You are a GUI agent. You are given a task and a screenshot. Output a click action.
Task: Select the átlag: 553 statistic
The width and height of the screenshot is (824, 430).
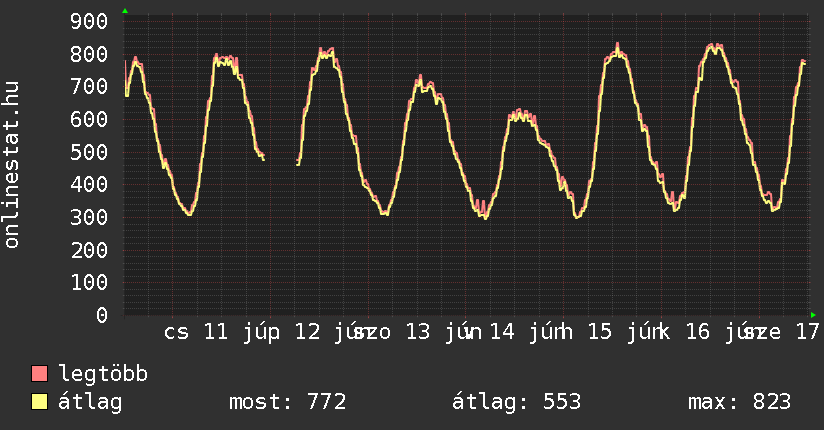click(517, 402)
